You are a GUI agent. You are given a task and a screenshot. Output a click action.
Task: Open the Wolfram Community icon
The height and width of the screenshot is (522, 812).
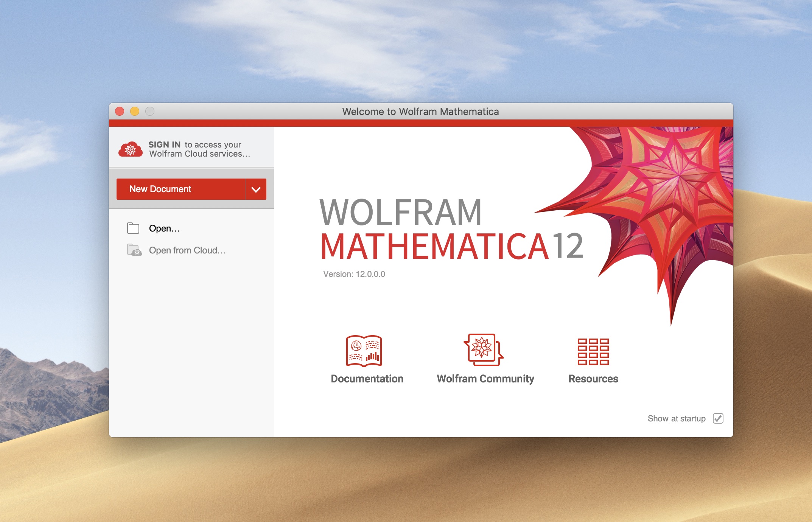(x=483, y=350)
